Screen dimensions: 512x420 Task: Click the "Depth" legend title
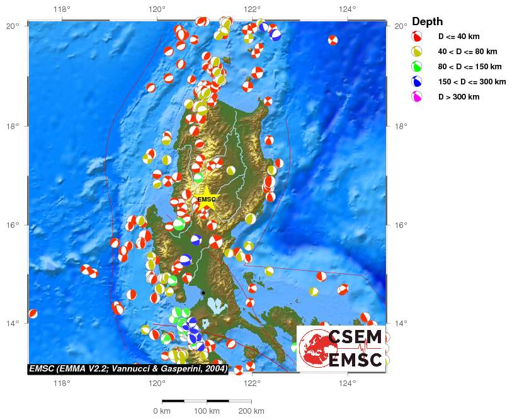click(426, 21)
